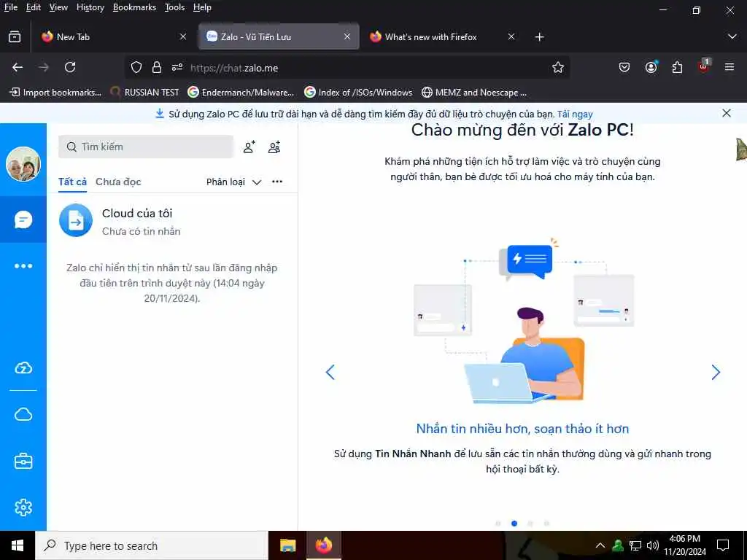Switch to the Tất cả tab
The image size is (747, 560).
click(x=72, y=182)
